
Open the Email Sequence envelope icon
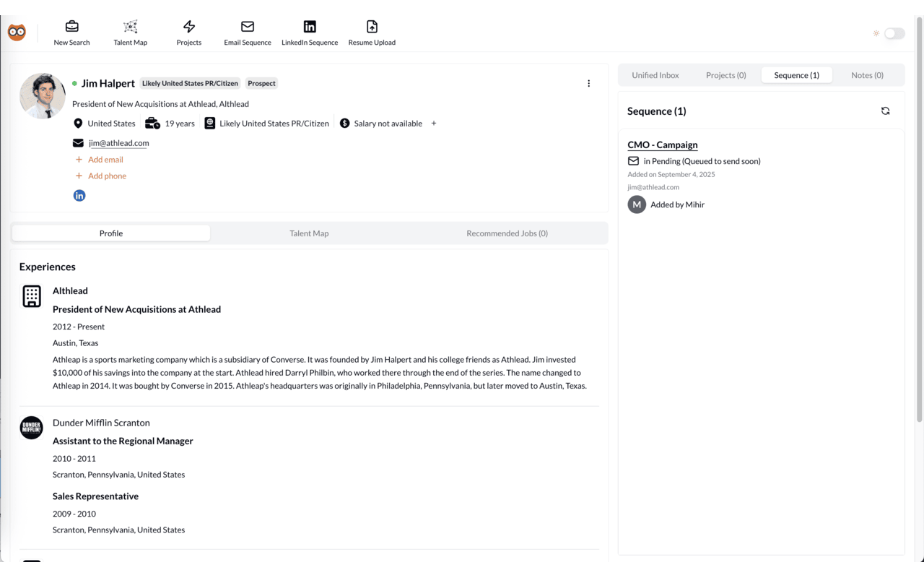click(x=248, y=27)
